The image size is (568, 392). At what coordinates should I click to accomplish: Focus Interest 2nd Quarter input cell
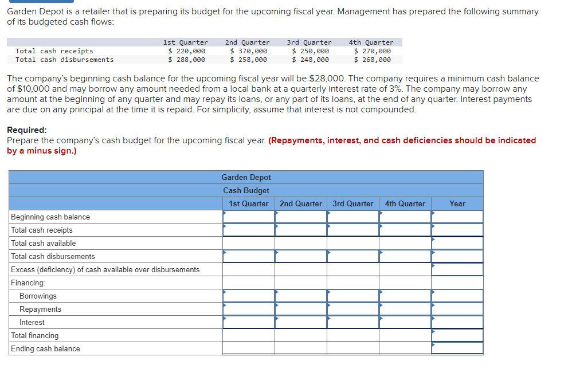[301, 322]
